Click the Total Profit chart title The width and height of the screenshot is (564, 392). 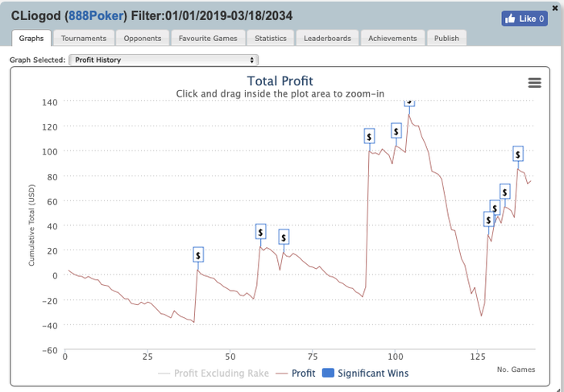tap(280, 80)
